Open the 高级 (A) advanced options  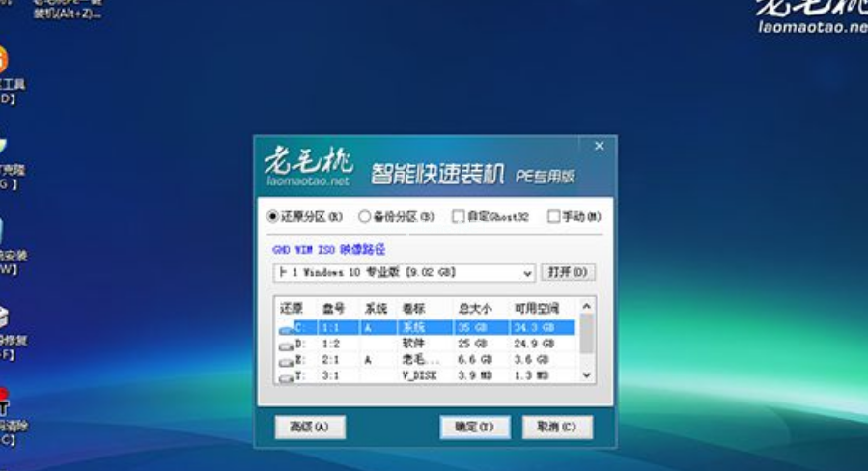tap(310, 427)
